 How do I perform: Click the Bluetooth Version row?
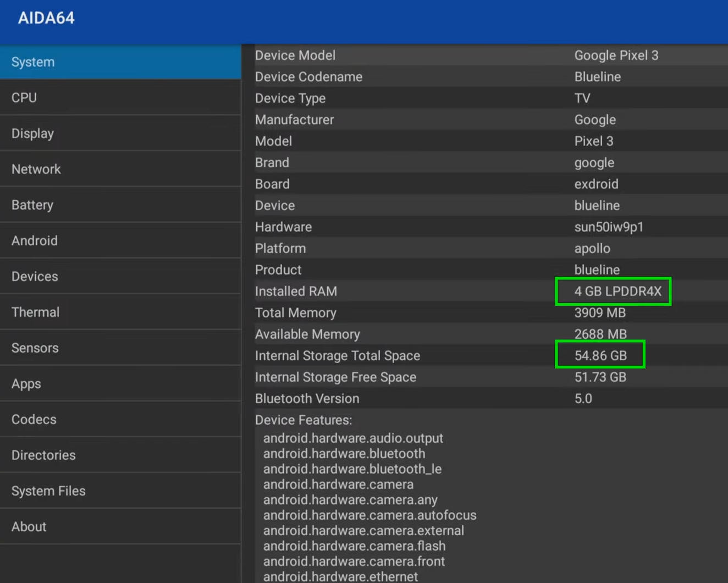[489, 399]
